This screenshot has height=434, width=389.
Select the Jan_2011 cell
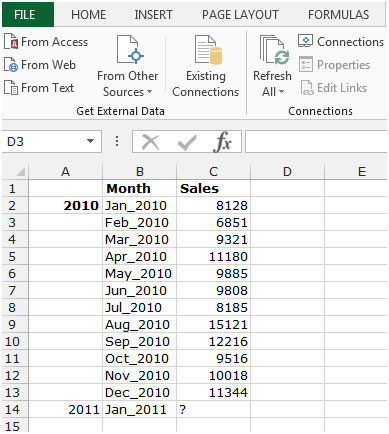(x=140, y=409)
